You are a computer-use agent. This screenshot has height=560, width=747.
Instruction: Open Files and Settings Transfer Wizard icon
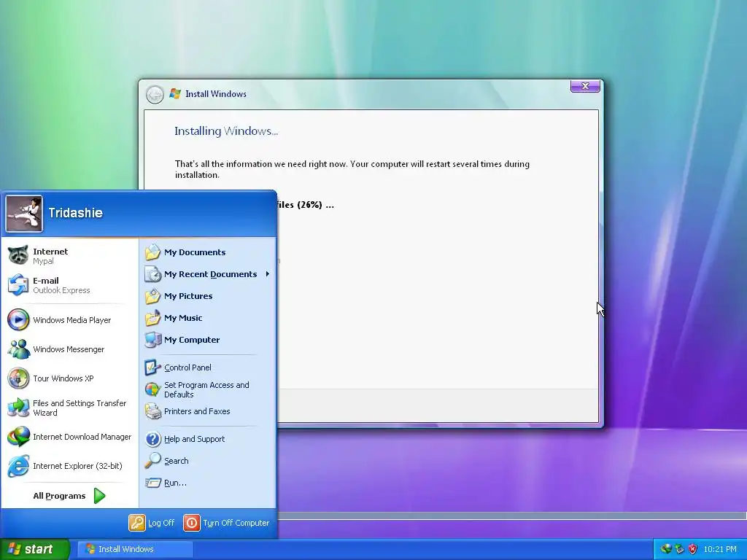coord(18,408)
